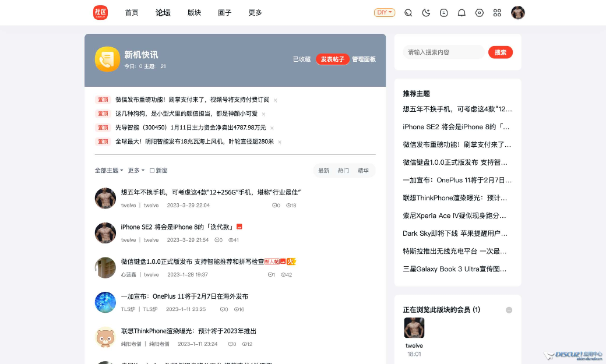Open the four-square apps grid icon

[497, 13]
